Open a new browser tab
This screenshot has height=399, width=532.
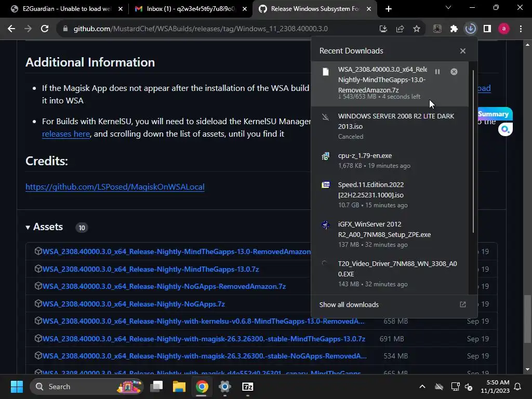[x=389, y=9]
